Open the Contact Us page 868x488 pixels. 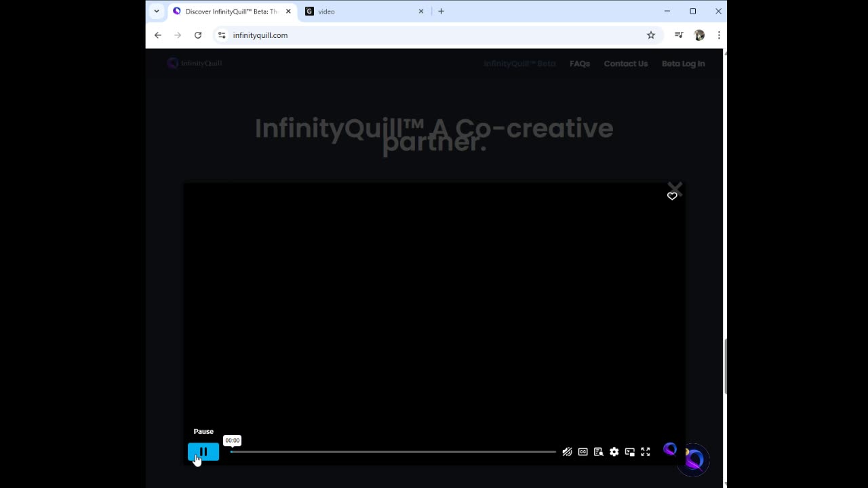626,64
